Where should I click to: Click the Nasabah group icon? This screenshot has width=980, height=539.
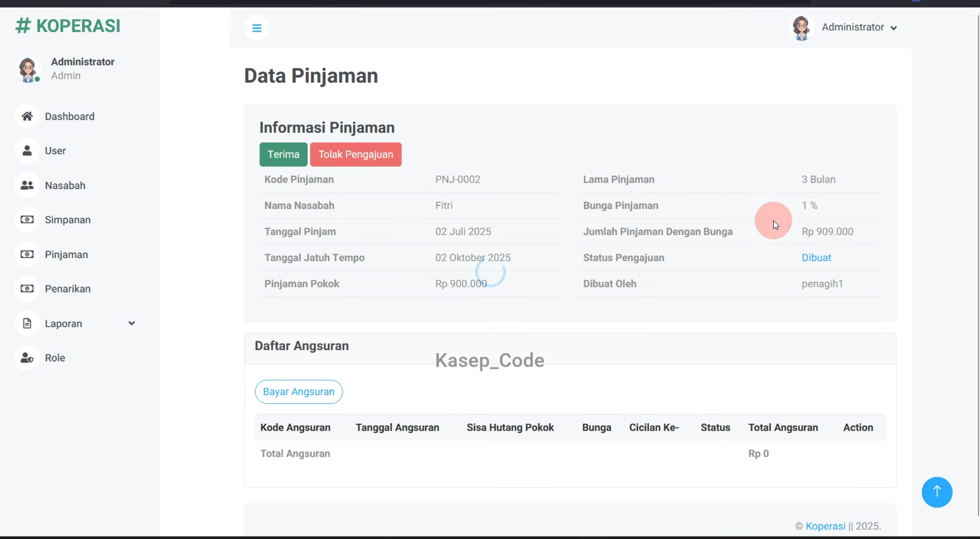pyautogui.click(x=27, y=185)
